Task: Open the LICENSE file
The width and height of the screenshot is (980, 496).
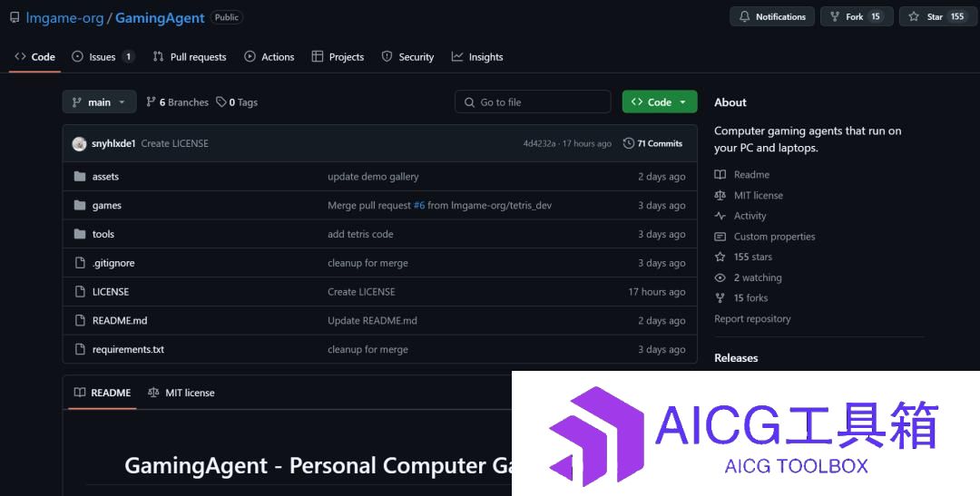Action: 111,292
